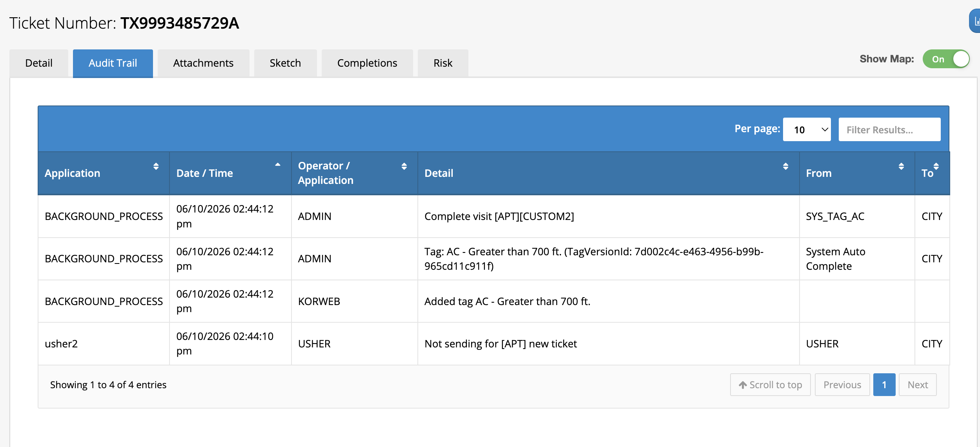This screenshot has height=447, width=980.
Task: Open the Attachments tab
Action: 203,63
